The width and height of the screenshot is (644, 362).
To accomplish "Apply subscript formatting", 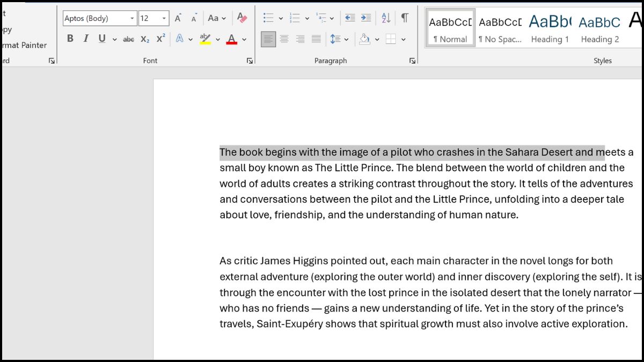I will [x=145, y=39].
